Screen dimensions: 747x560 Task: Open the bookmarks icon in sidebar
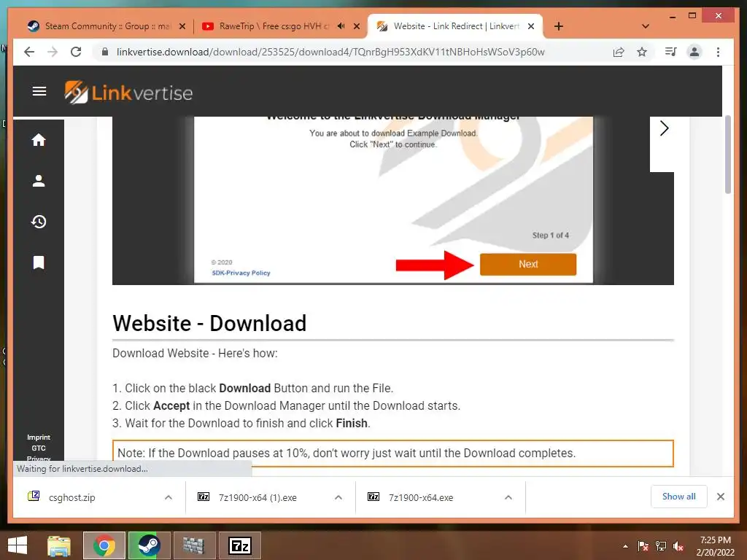[39, 262]
